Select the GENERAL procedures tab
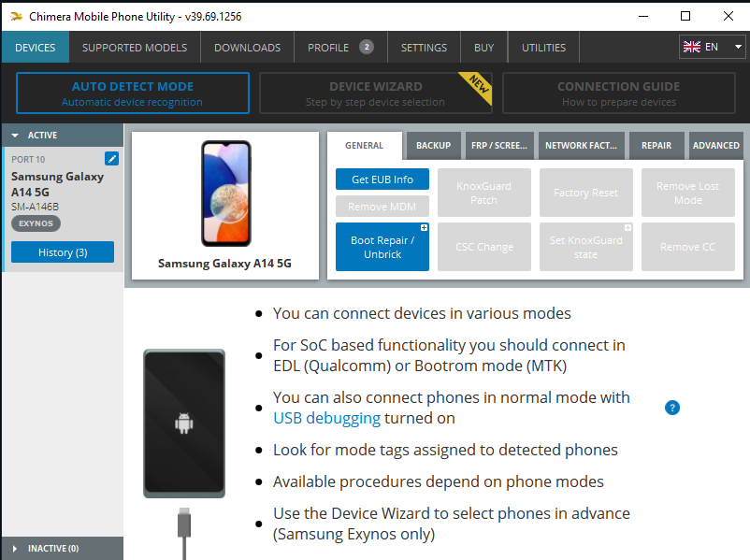 365,146
